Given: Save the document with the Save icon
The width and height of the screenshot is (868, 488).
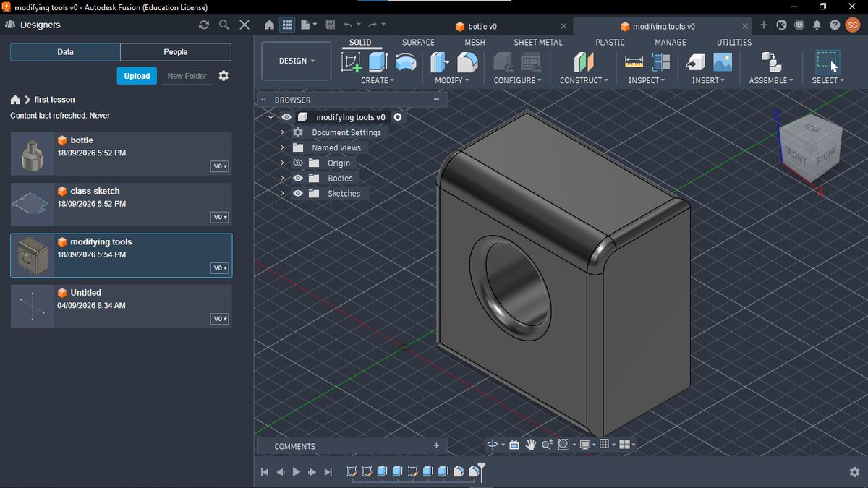Looking at the screenshot, I should (x=331, y=25).
